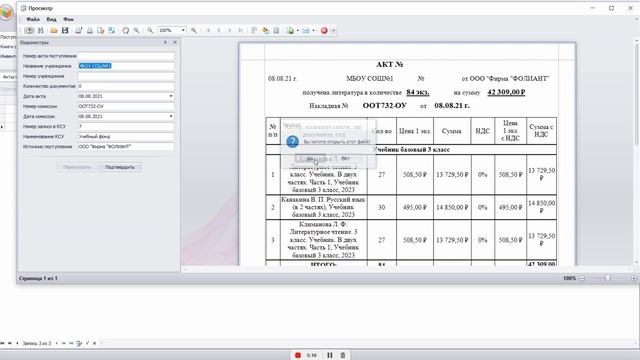The width and height of the screenshot is (640, 360).
Task: Click the institution name field with selected text
Action: click(x=126, y=66)
